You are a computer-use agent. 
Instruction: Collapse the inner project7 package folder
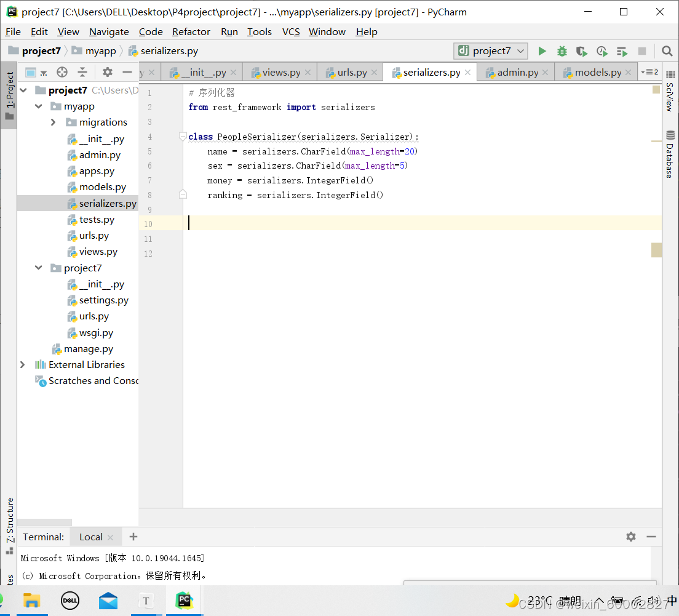point(39,268)
